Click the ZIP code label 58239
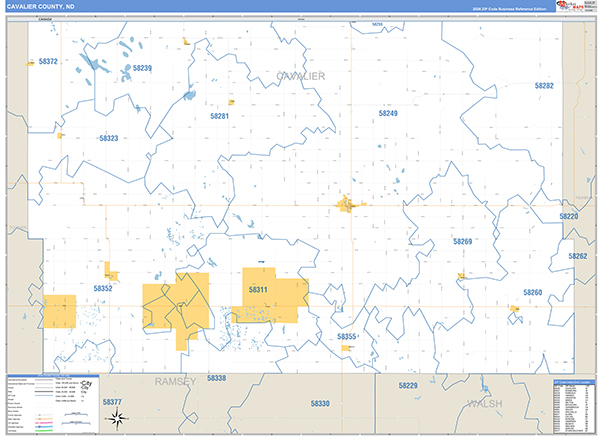The width and height of the screenshot is (600, 436). click(142, 68)
